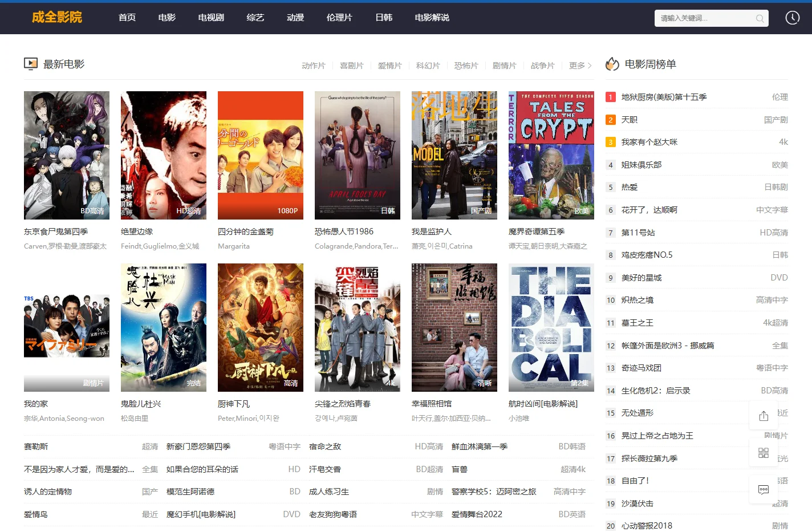
Task: Open the watch history clock icon
Action: (793, 18)
